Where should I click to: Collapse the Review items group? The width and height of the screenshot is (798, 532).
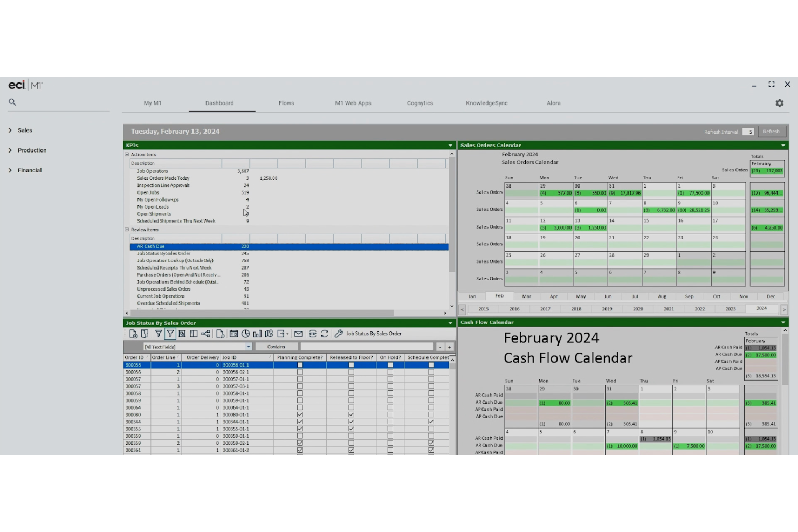pos(127,230)
